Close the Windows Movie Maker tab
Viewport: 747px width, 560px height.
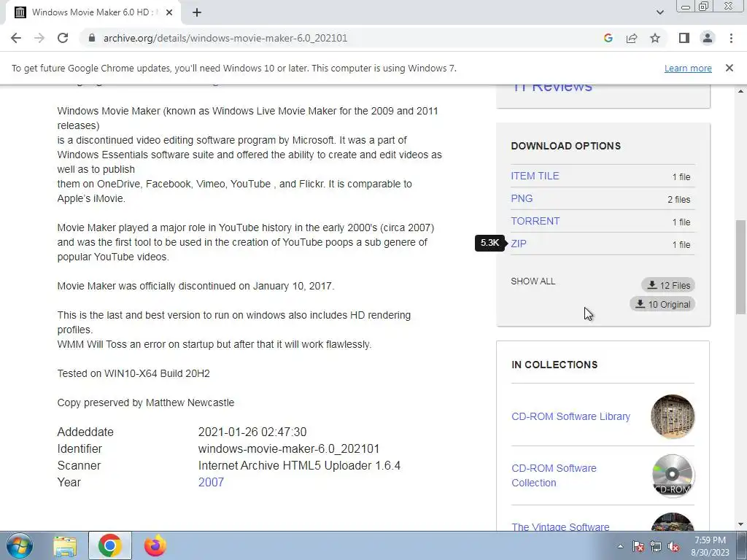coord(169,12)
